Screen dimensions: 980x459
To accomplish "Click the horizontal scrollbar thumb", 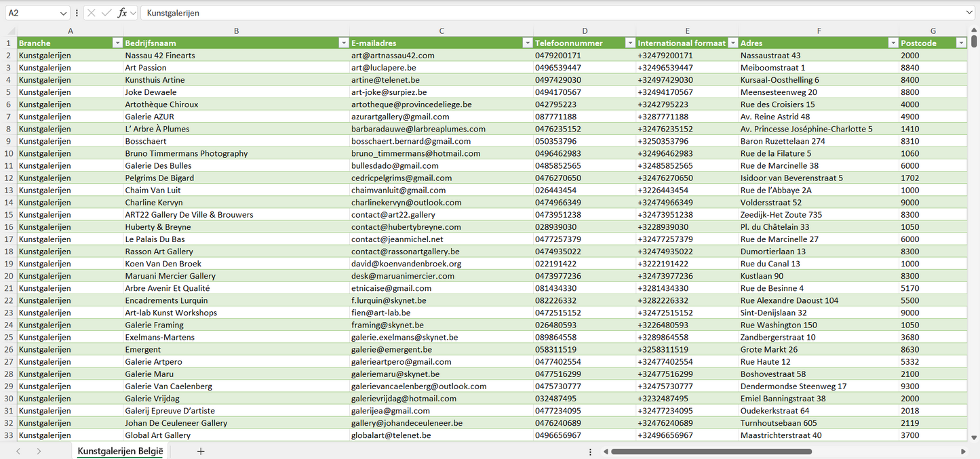I will 711,452.
